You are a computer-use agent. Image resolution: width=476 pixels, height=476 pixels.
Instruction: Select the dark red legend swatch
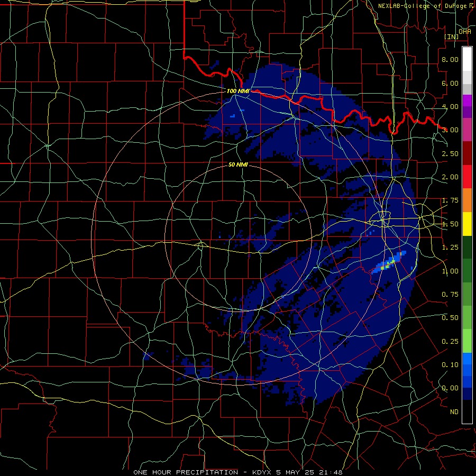(467, 153)
